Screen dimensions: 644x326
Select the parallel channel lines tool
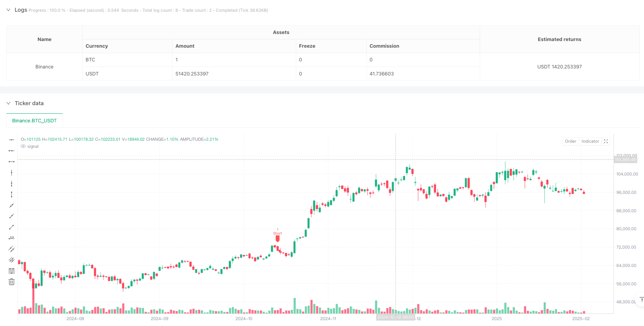point(12,249)
